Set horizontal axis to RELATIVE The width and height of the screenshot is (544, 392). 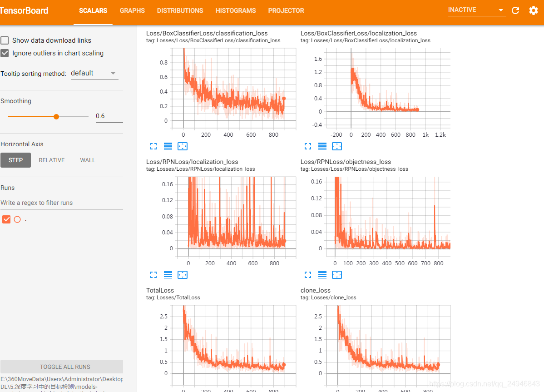point(52,160)
